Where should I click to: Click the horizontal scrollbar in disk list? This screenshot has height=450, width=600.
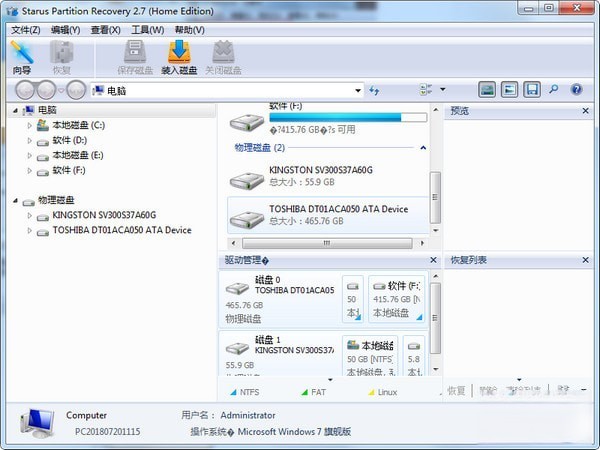click(323, 243)
